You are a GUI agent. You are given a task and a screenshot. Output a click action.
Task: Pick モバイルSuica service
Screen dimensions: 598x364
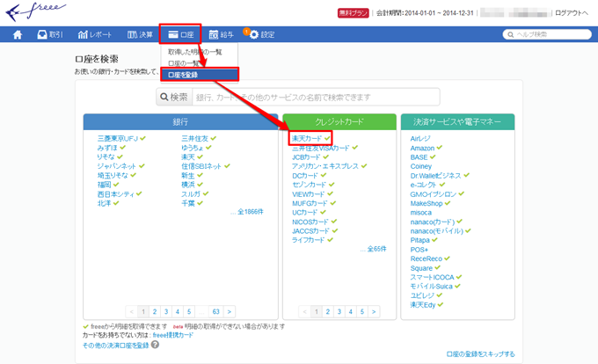tap(431, 287)
